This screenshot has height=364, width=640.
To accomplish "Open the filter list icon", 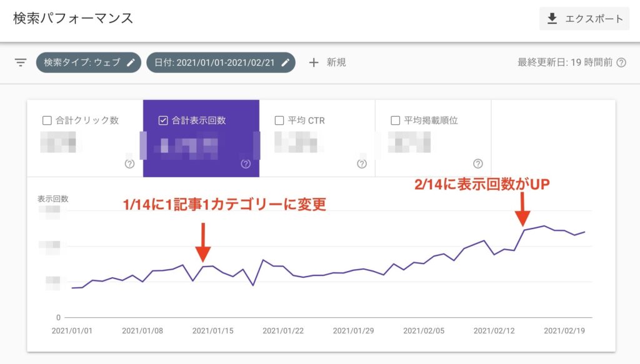I will tap(21, 62).
